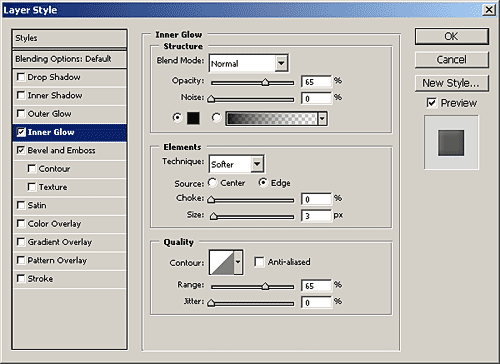
Task: Click the style preview thumbnail square
Action: point(451,143)
